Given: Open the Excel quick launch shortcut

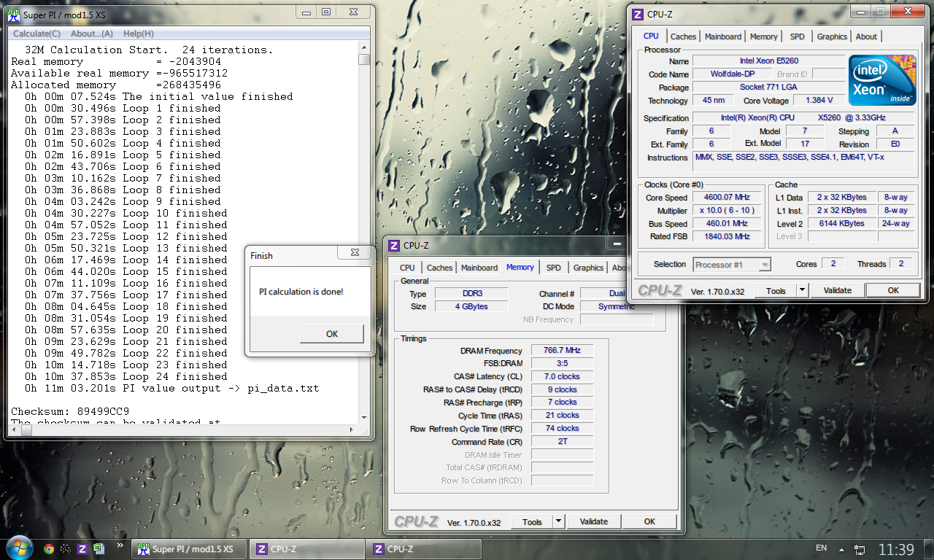Looking at the screenshot, I should [x=100, y=549].
